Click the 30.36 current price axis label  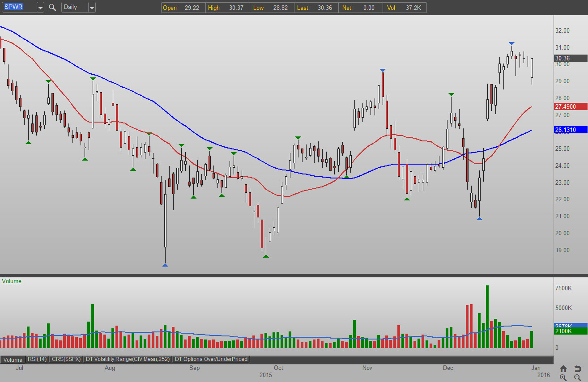click(x=571, y=58)
